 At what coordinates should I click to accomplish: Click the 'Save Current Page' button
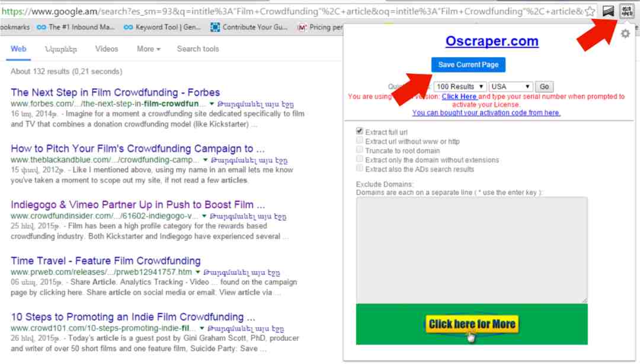pyautogui.click(x=468, y=65)
